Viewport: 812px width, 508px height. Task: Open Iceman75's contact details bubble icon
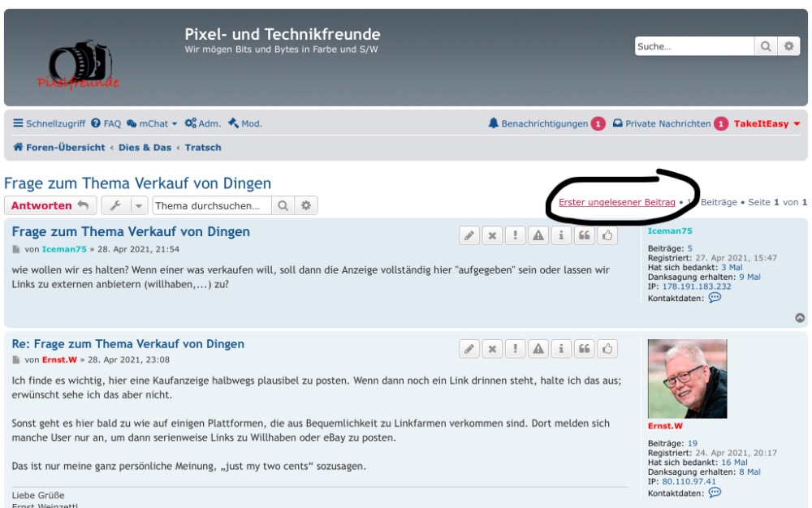pyautogui.click(x=715, y=298)
